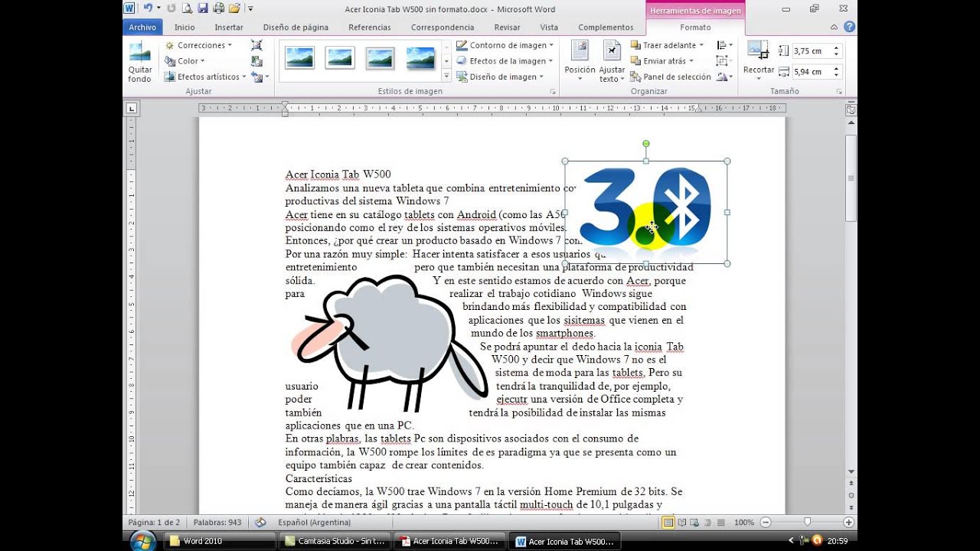Click the shape height field 3,75 cm
Viewport: 980px width, 551px height.
(x=816, y=51)
